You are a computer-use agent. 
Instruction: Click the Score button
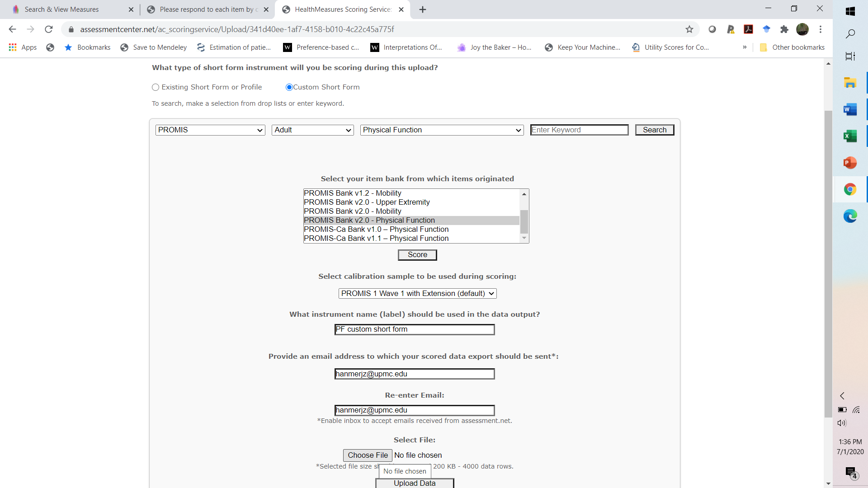tap(417, 254)
